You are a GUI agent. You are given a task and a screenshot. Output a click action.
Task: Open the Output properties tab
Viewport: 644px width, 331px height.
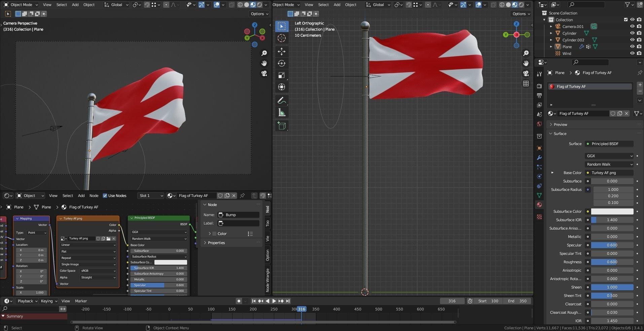(x=539, y=96)
